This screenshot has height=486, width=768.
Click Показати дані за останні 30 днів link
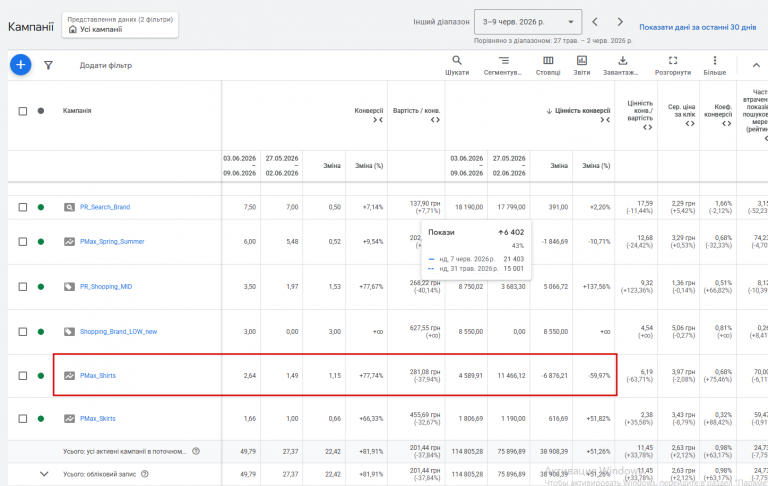[697, 27]
